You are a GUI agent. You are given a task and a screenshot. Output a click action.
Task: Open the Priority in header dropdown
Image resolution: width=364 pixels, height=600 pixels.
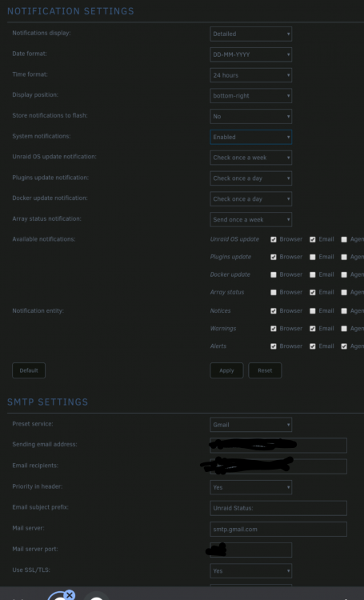coord(250,487)
